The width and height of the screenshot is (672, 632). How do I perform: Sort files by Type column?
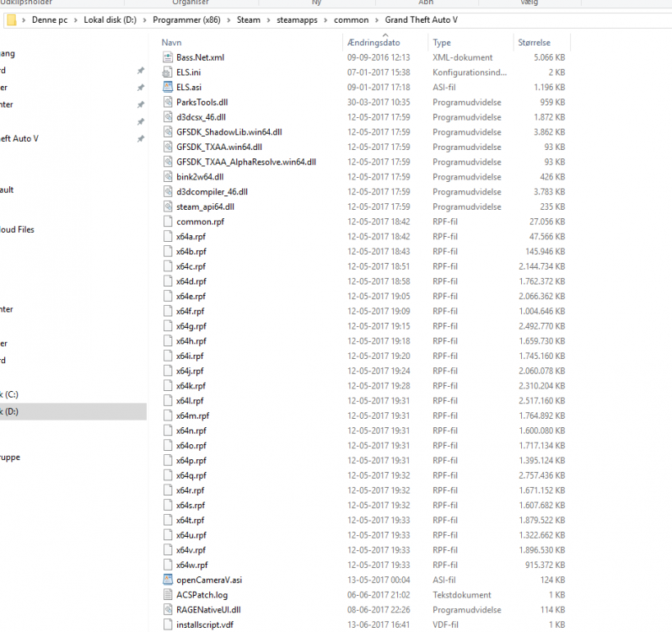(x=442, y=42)
